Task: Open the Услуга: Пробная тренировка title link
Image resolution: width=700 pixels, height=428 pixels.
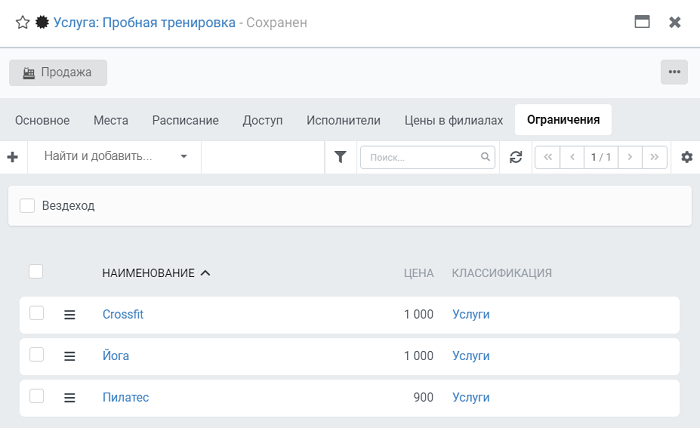Action: [144, 22]
